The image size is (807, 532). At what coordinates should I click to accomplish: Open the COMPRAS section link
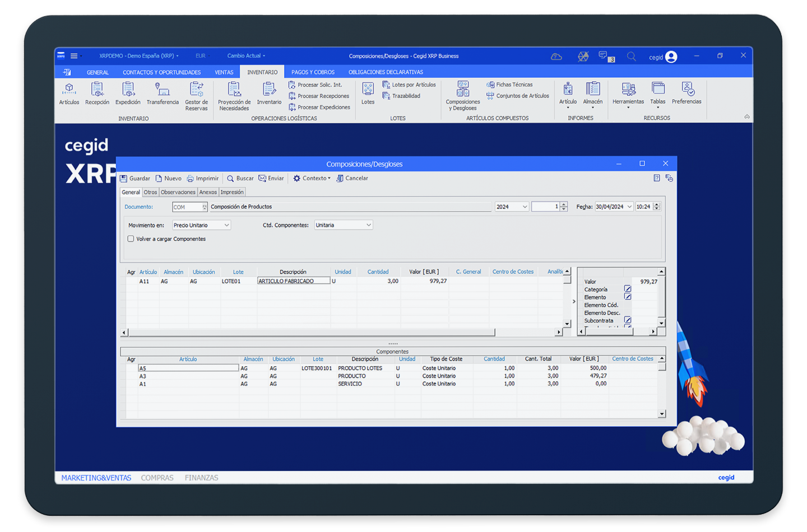coord(157,478)
